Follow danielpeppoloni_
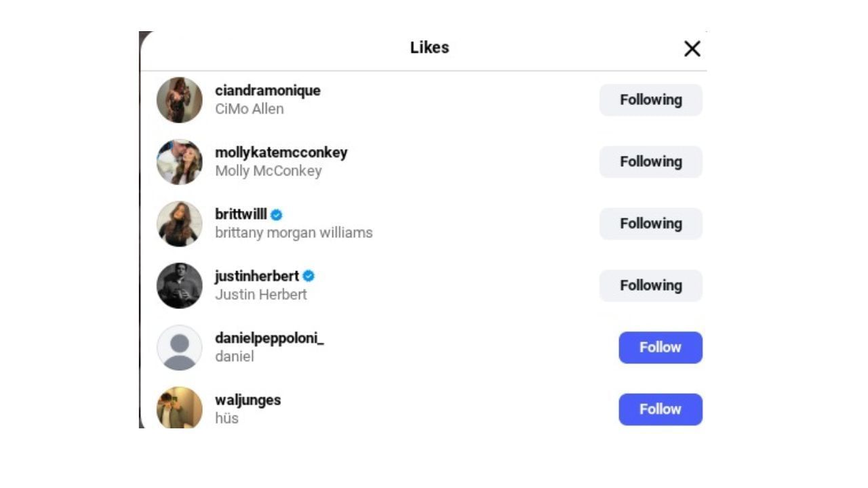868x488 pixels. point(660,348)
